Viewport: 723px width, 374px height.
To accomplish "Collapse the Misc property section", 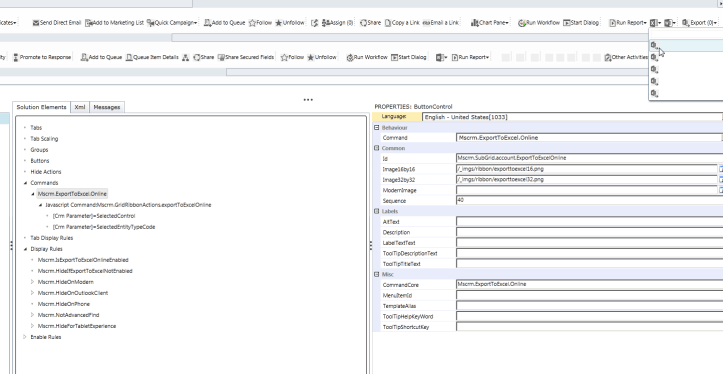I will (377, 274).
